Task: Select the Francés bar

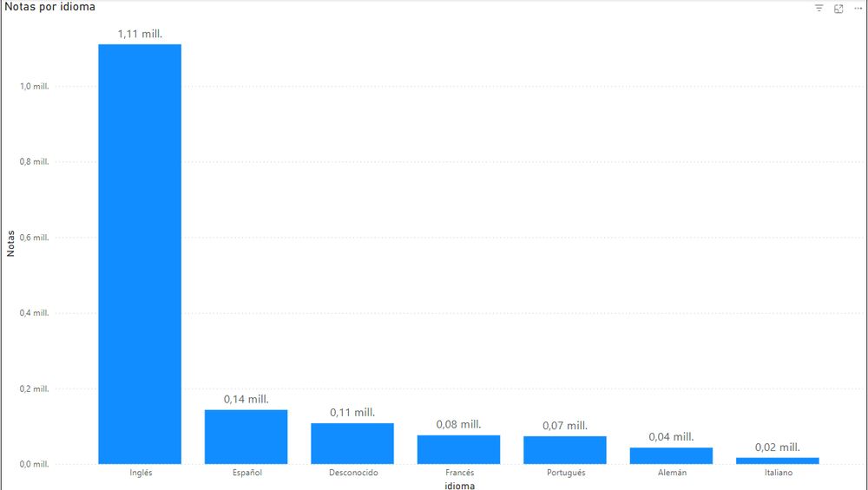Action: (459, 449)
